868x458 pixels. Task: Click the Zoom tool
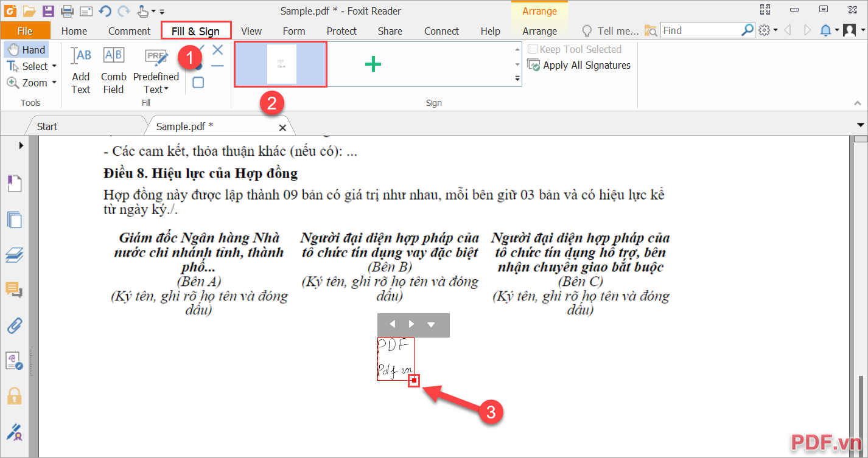pos(27,83)
